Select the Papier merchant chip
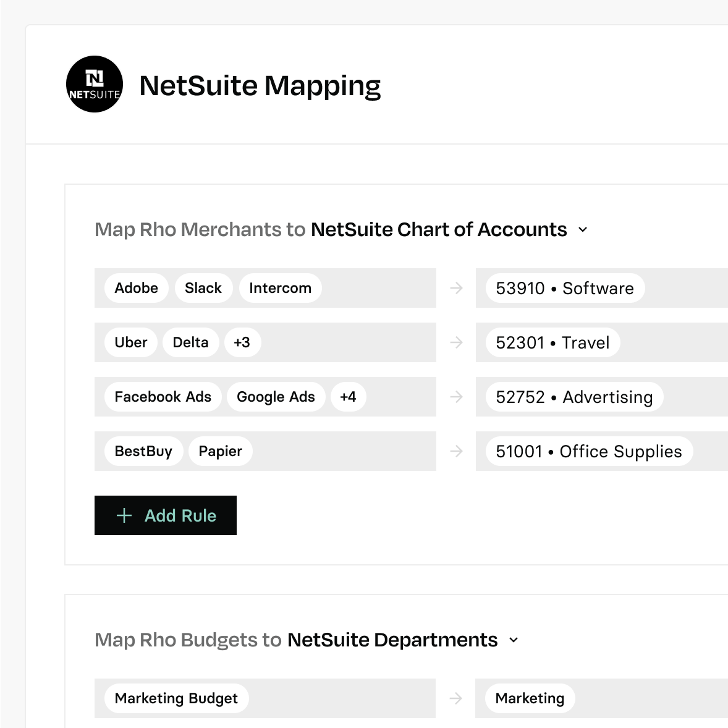 (x=221, y=451)
